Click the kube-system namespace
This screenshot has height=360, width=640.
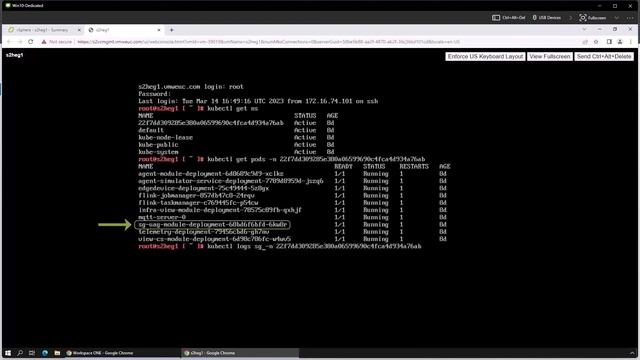coord(158,152)
